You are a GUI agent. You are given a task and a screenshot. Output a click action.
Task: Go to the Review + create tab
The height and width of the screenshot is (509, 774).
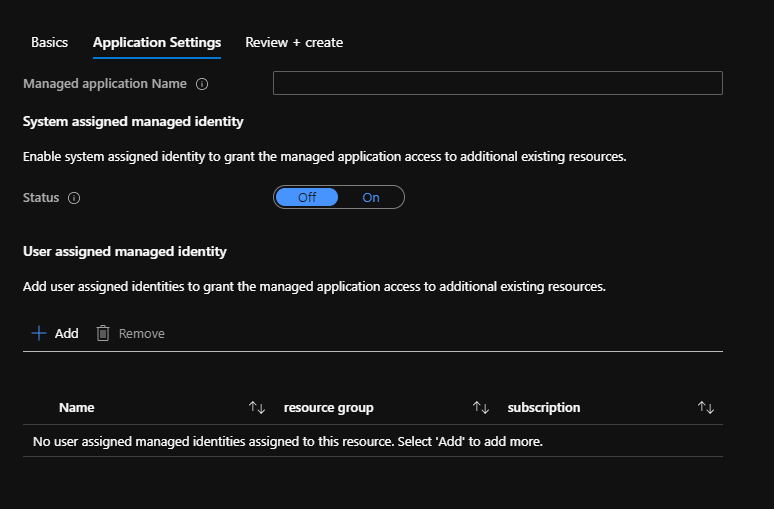[x=294, y=42]
